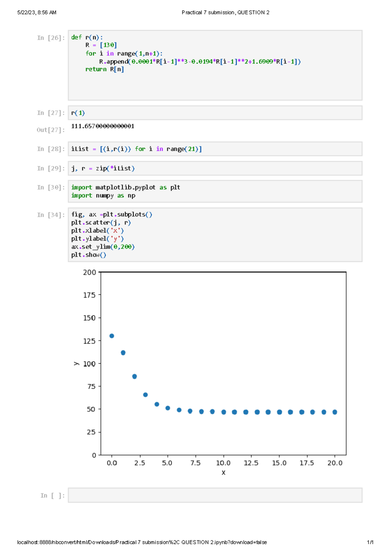Screen dimensions: 392x555
Task: Click the zip(*ilist) code cell
Action: click(x=215, y=168)
